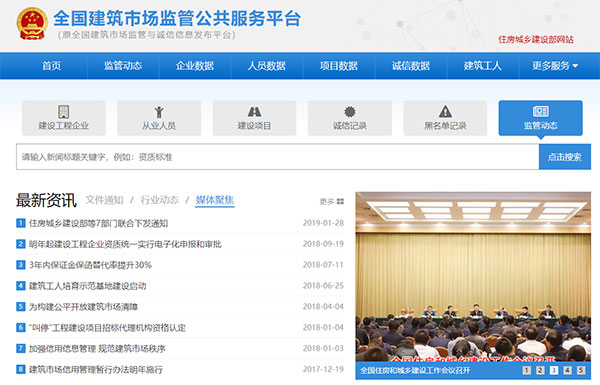
Task: Open 项目数据 navigation item
Action: [x=339, y=66]
